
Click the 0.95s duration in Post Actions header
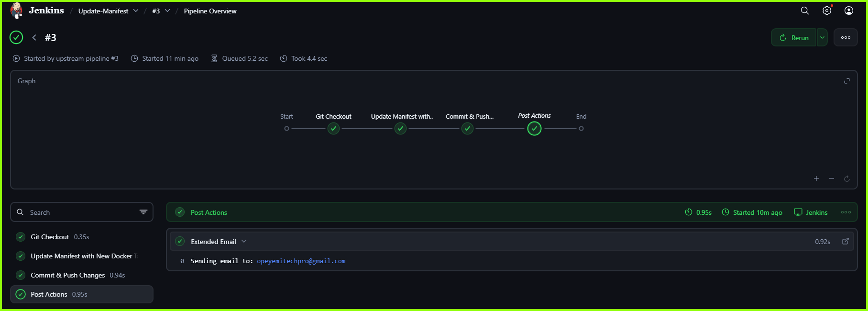pyautogui.click(x=704, y=212)
